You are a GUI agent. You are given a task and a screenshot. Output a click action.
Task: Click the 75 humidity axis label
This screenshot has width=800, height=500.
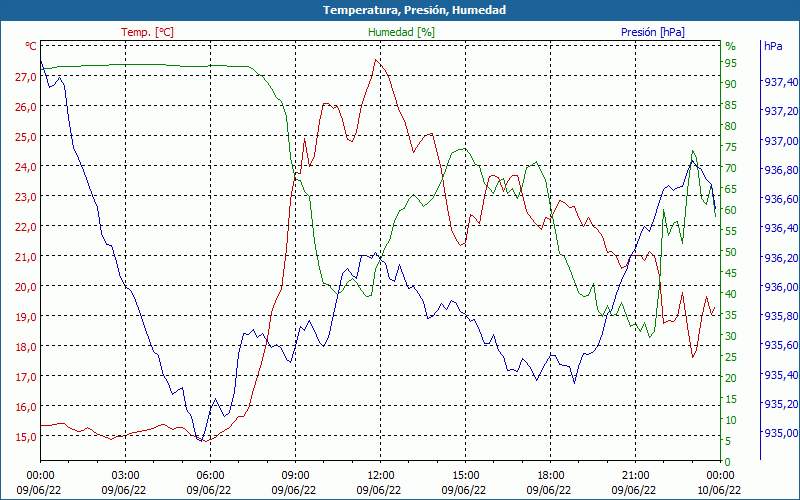point(731,147)
